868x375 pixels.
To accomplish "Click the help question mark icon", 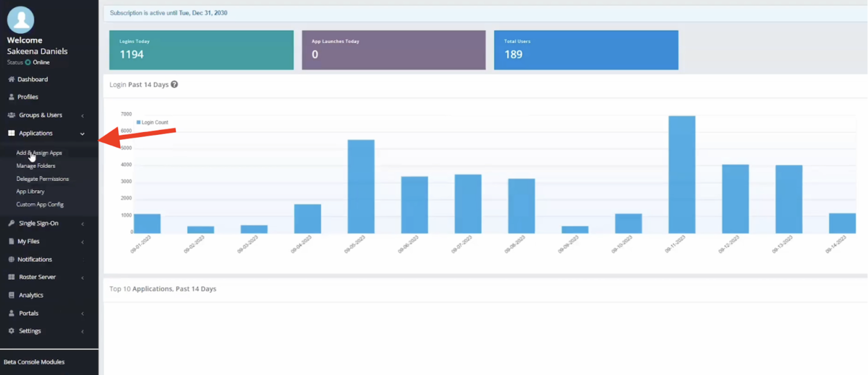I will coord(174,84).
